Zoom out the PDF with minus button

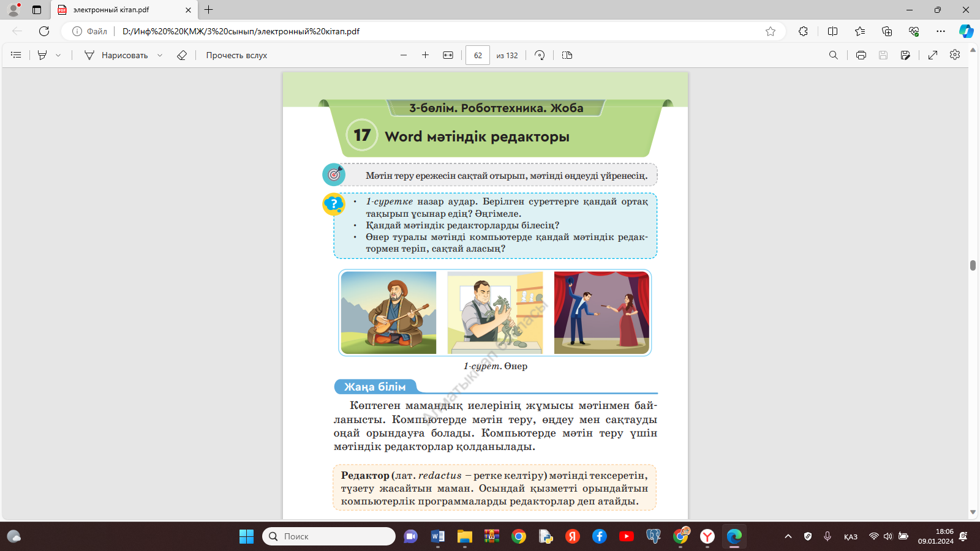404,55
